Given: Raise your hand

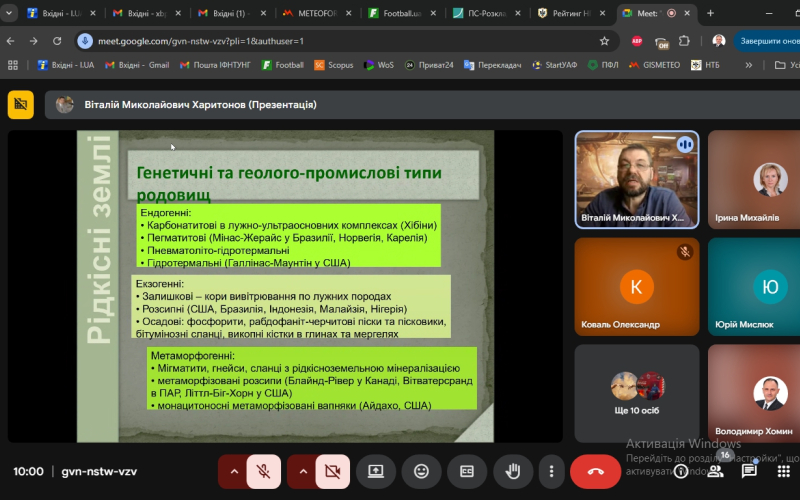Looking at the screenshot, I should (512, 471).
